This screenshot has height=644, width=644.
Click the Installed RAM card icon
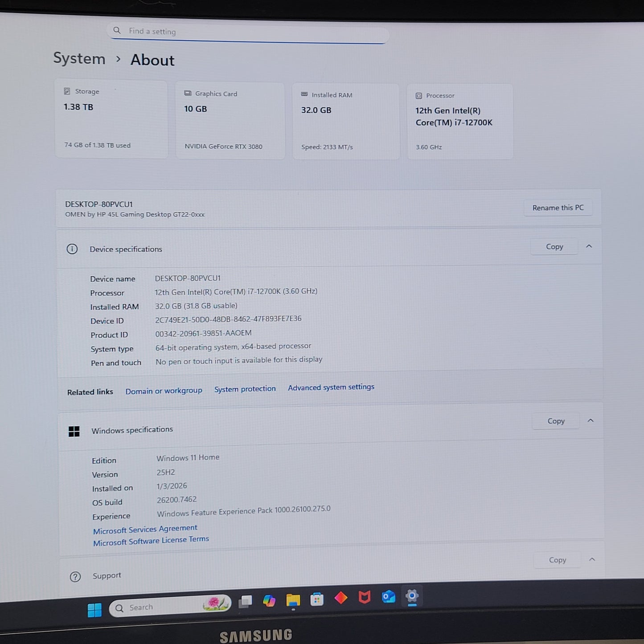(304, 94)
